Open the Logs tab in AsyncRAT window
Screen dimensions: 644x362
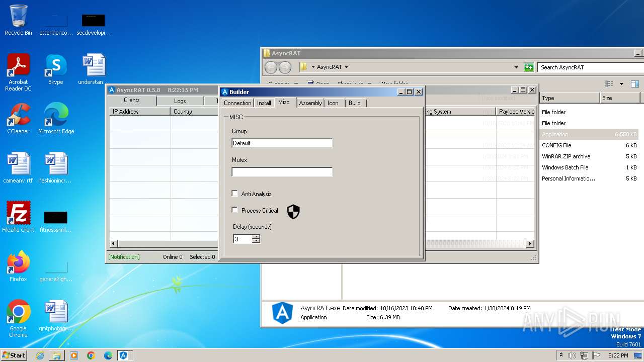(x=180, y=101)
